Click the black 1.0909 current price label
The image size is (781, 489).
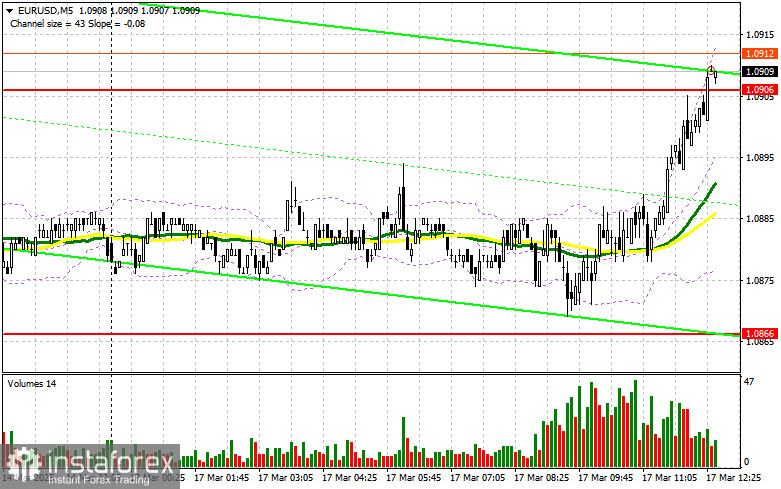(760, 72)
